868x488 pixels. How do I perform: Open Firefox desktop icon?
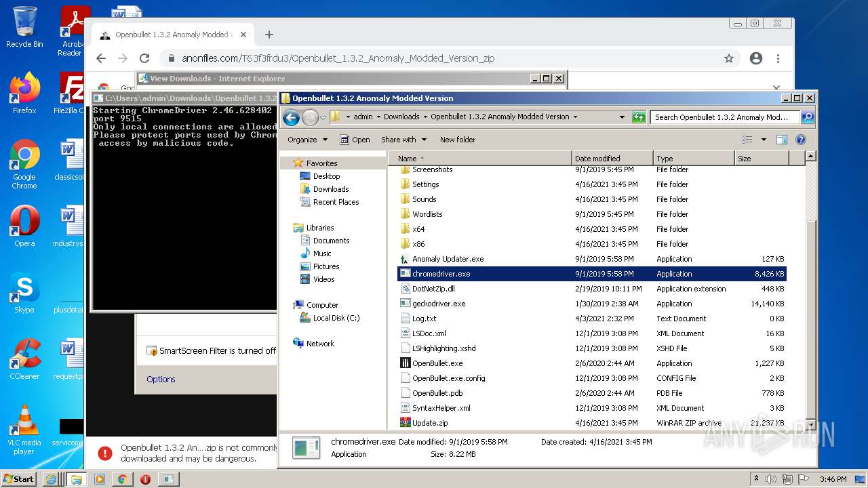24,94
